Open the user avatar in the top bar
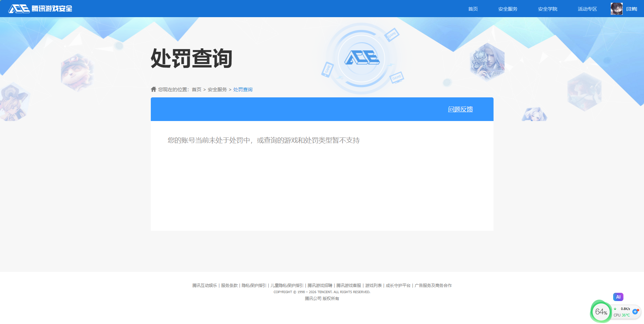Image resolution: width=644 pixels, height=324 pixels. [616, 9]
